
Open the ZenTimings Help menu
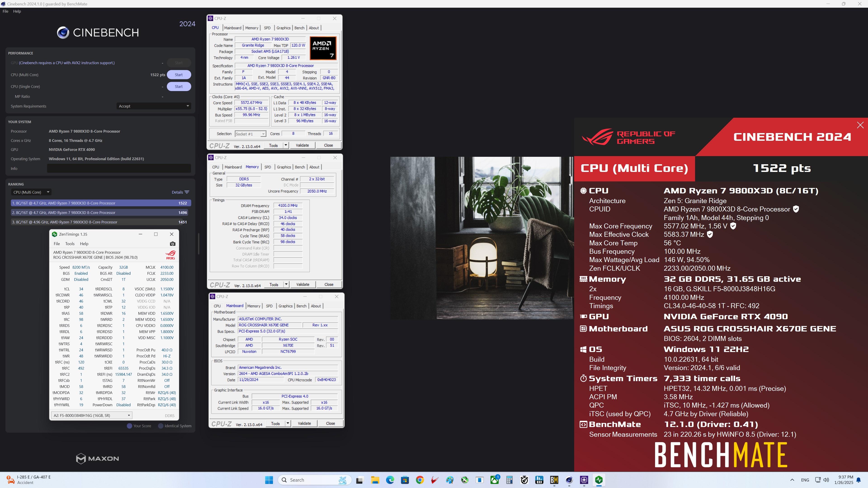tap(84, 244)
